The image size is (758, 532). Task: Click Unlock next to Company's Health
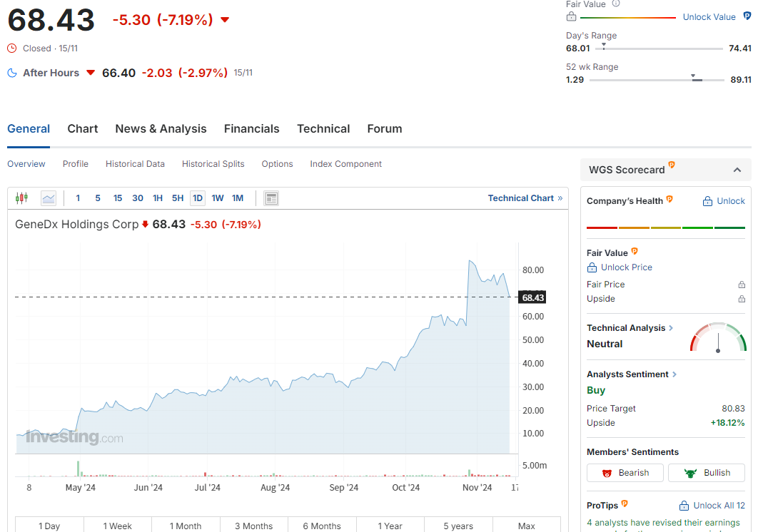pyautogui.click(x=724, y=201)
